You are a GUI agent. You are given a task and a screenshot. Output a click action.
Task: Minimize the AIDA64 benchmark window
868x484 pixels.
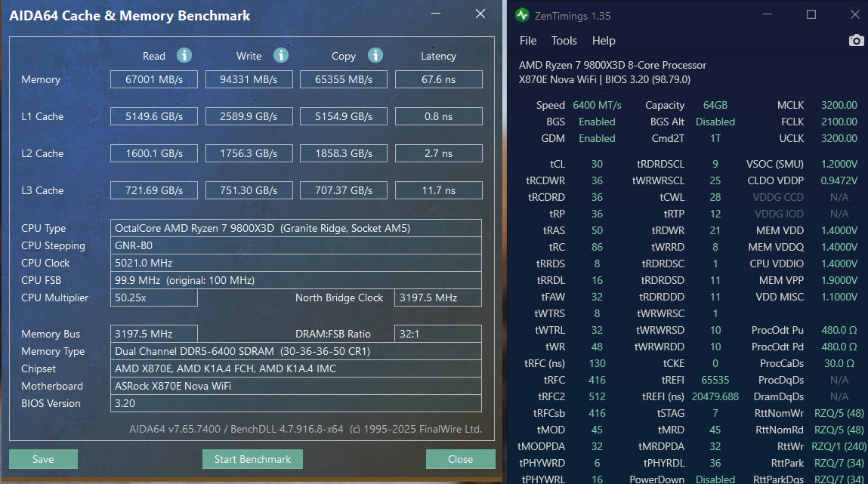tap(436, 14)
